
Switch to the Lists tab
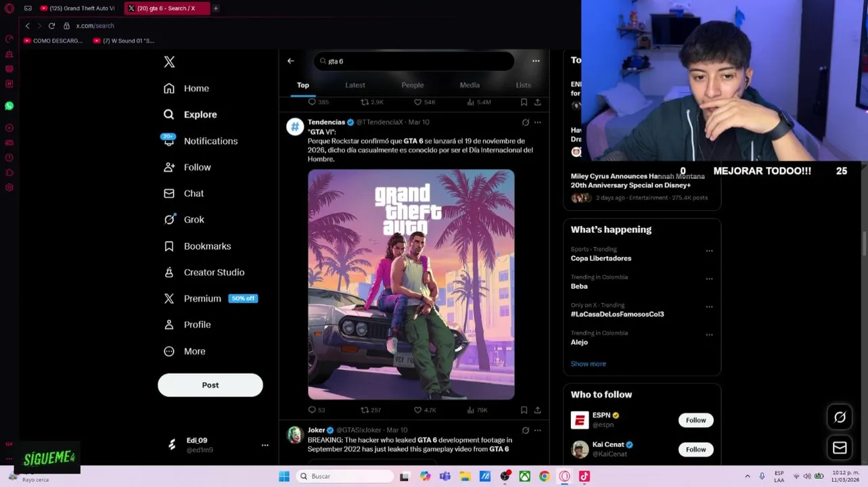click(524, 85)
